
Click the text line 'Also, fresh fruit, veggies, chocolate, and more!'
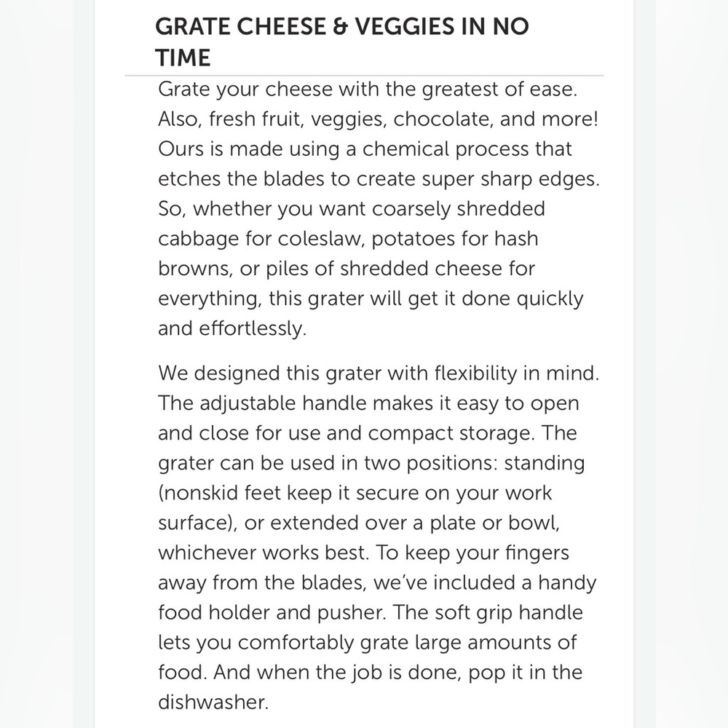pyautogui.click(x=379, y=119)
